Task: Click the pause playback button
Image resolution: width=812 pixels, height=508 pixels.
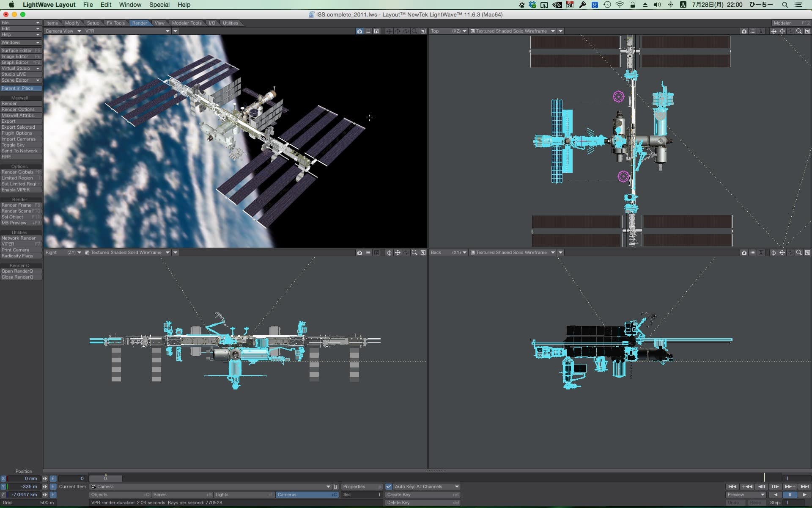Action: click(790, 494)
